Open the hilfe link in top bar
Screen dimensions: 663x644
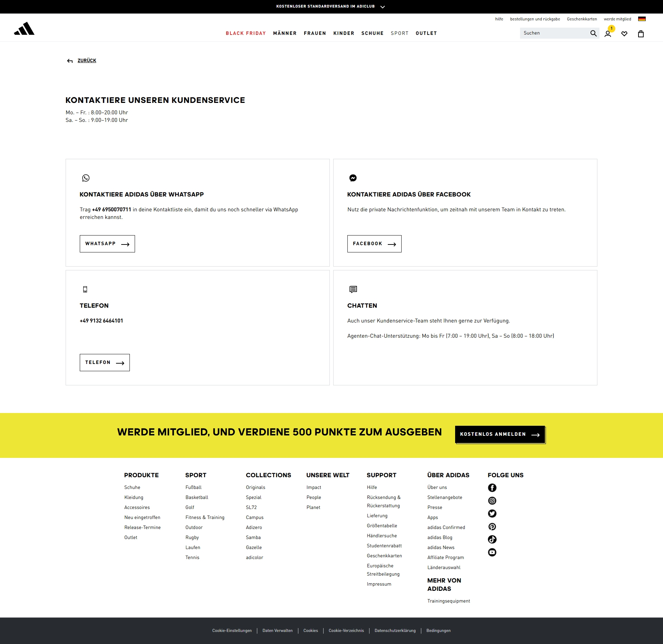coord(499,19)
